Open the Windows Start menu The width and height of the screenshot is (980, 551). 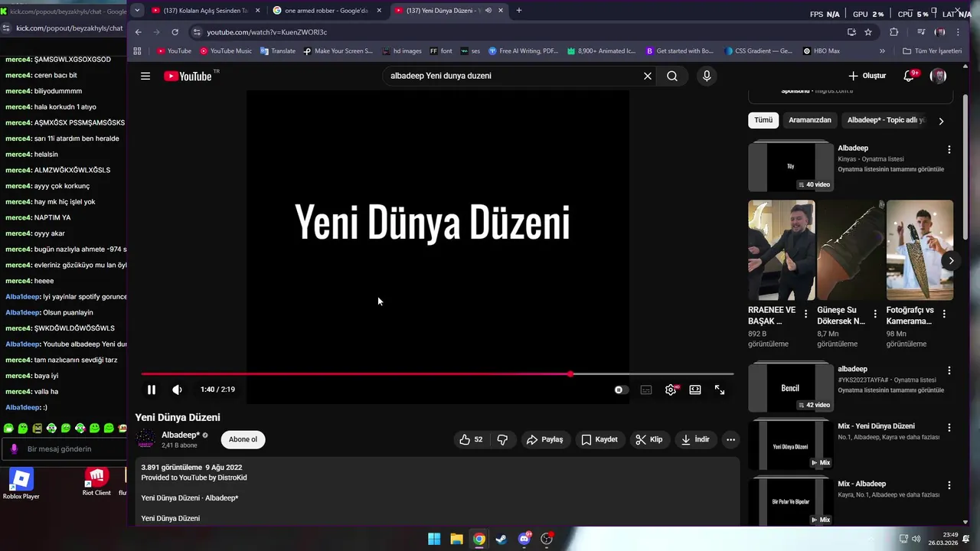coord(434,539)
